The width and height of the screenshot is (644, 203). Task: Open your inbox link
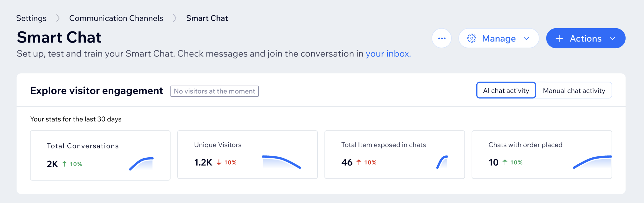point(388,54)
